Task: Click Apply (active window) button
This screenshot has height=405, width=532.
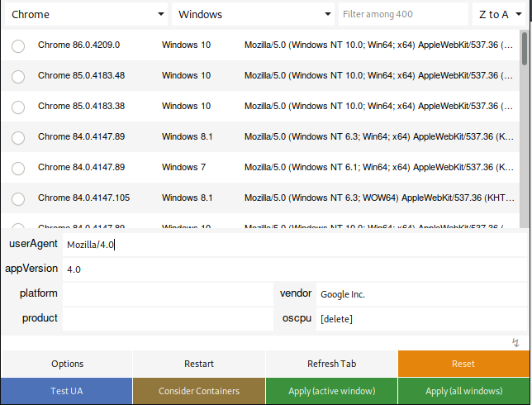Action: [331, 391]
